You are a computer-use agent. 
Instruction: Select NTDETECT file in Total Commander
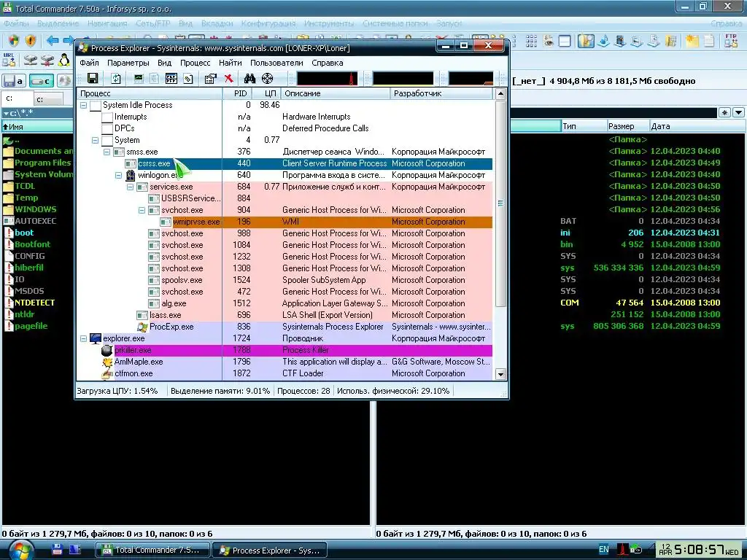click(34, 303)
